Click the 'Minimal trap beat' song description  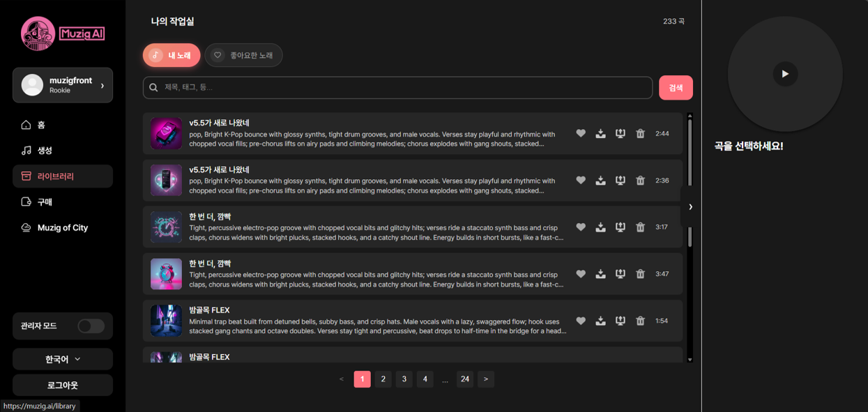point(377,326)
